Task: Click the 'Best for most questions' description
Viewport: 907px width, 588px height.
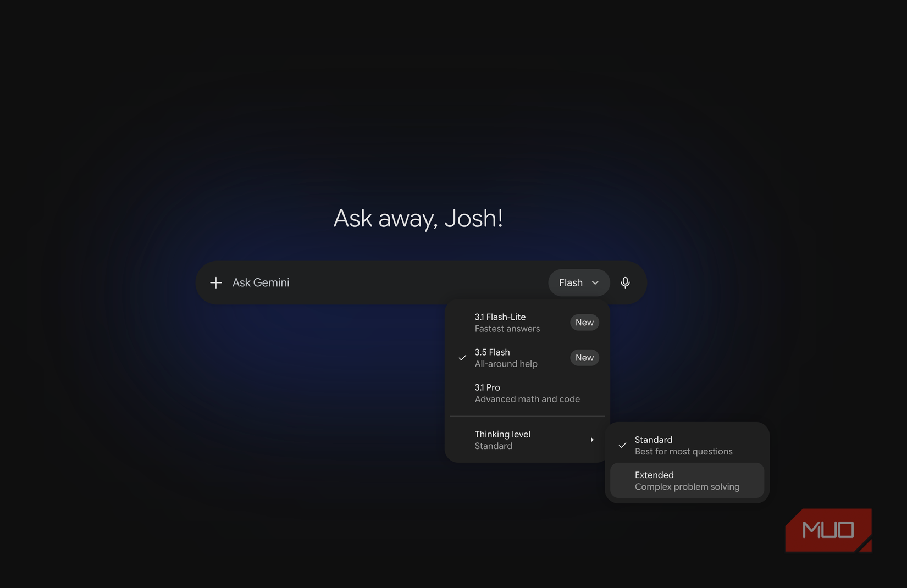Action: 684,452
